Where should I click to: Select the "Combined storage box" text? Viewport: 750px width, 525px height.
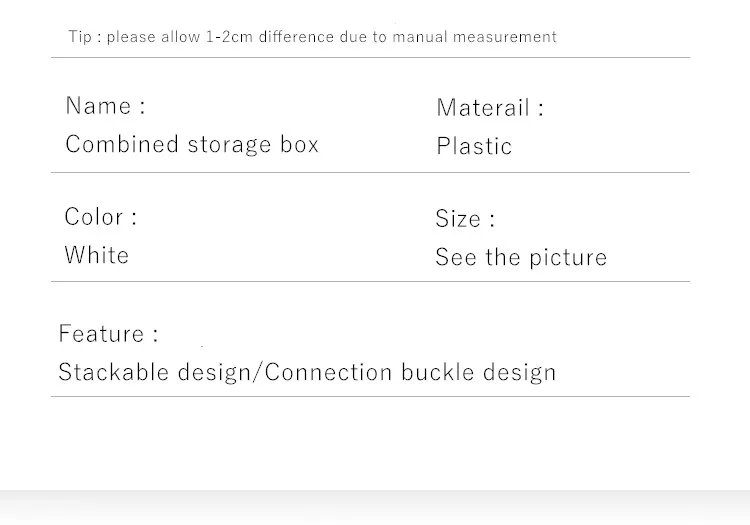pos(192,145)
